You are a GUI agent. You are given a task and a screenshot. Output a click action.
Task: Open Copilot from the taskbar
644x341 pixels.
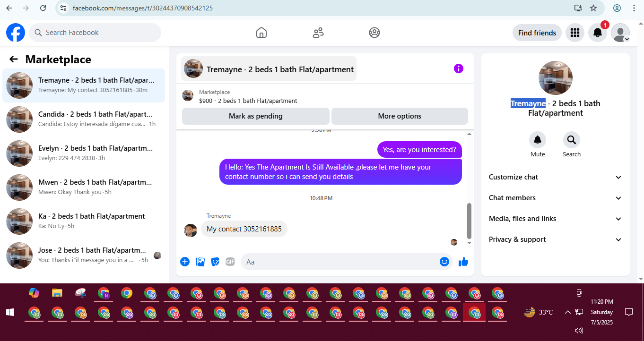tap(34, 293)
